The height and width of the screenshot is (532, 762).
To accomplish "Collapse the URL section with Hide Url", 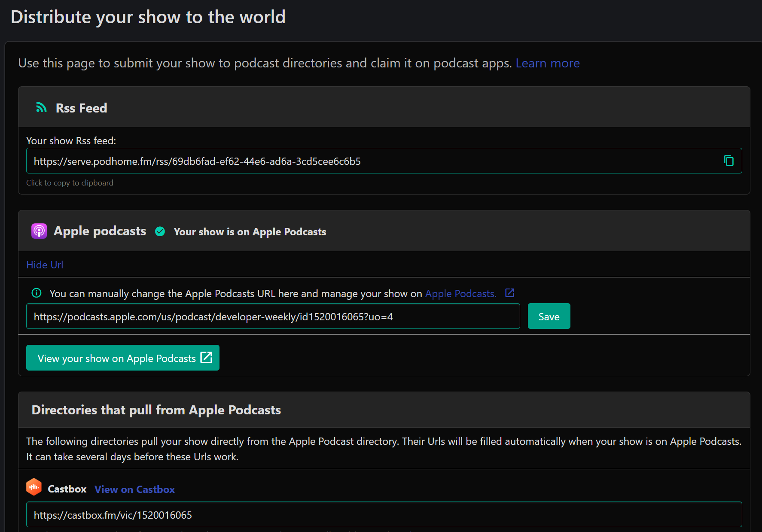I will pyautogui.click(x=45, y=264).
